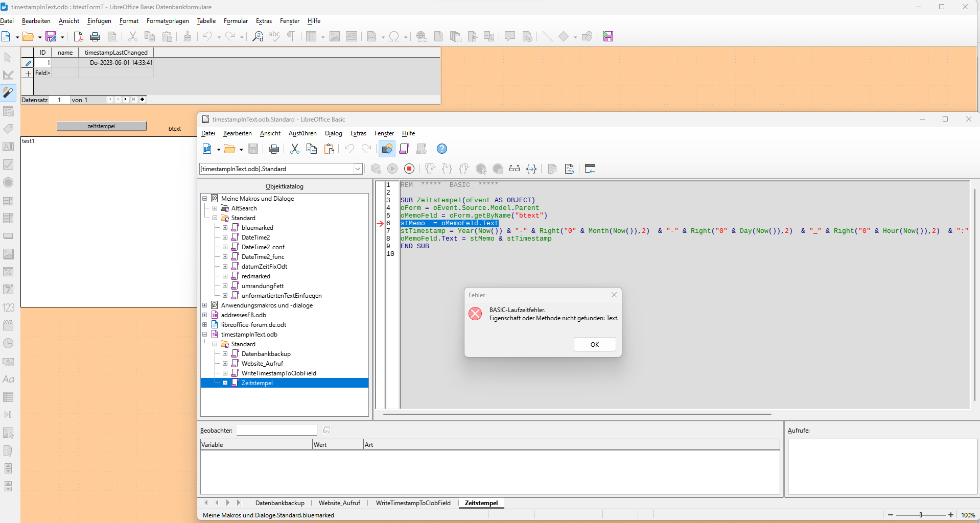Click the Datensatz record number field

59,100
